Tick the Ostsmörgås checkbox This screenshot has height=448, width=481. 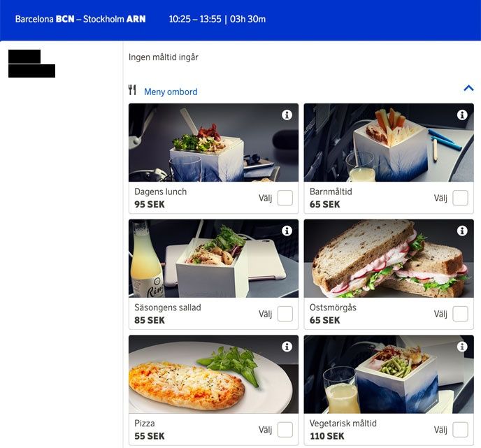tap(460, 314)
